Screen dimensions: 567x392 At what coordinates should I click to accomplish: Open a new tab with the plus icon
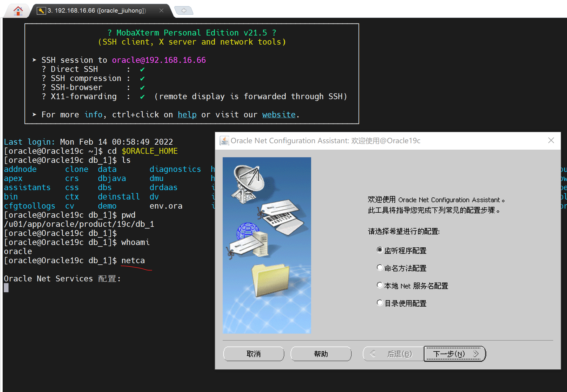click(x=184, y=10)
